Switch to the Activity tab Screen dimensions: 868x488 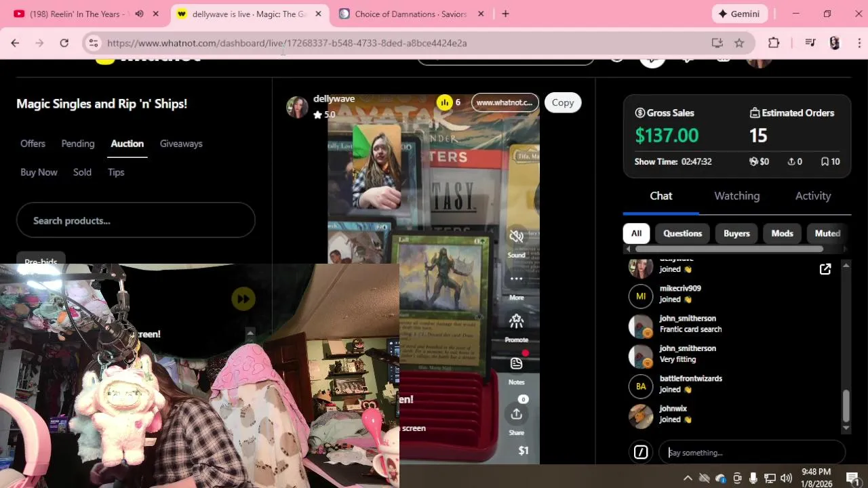[813, 196]
